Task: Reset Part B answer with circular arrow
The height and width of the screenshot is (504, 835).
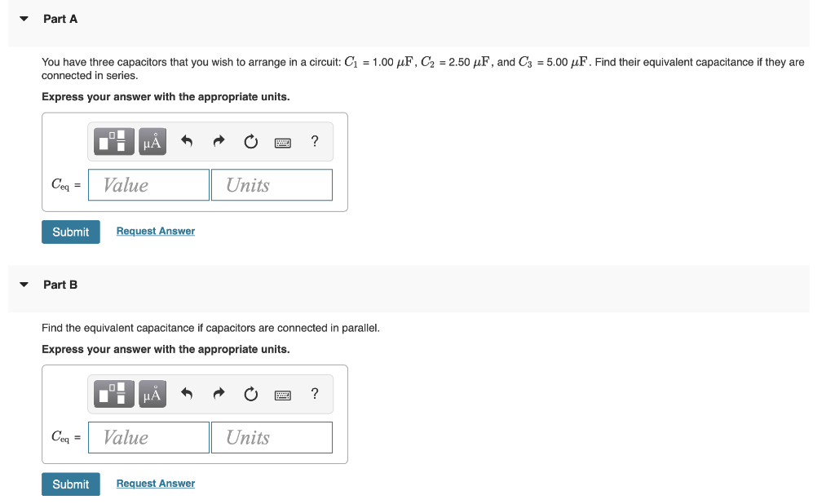Action: (x=251, y=394)
